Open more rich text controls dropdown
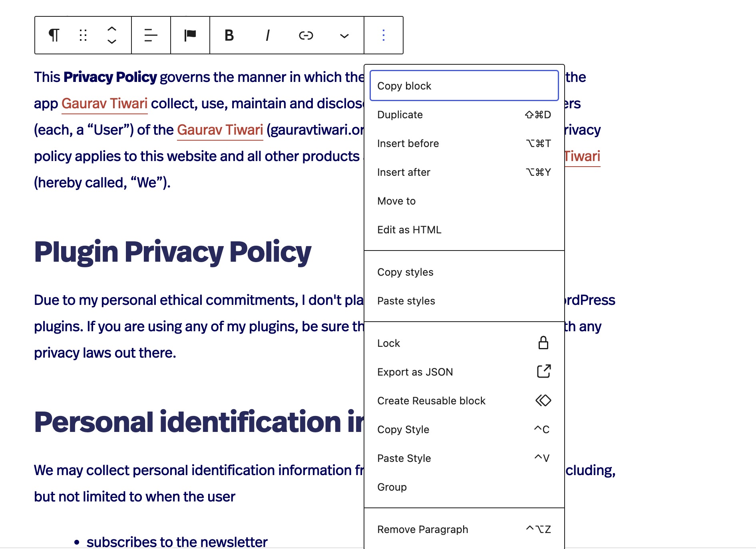 click(x=344, y=35)
